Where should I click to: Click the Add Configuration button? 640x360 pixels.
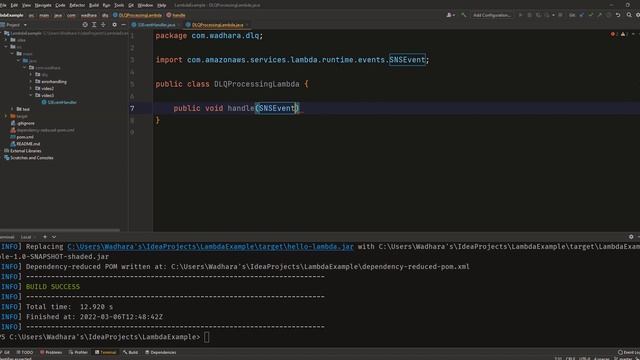click(492, 15)
